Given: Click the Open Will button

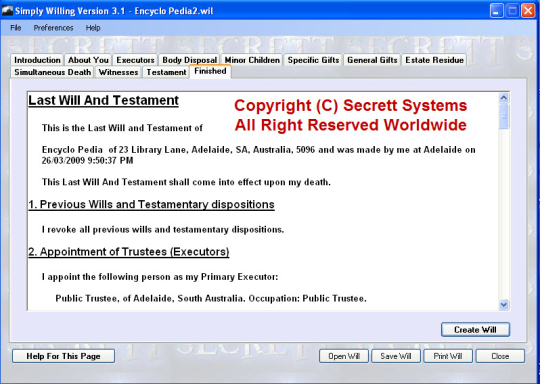Looking at the screenshot, I should [x=344, y=356].
